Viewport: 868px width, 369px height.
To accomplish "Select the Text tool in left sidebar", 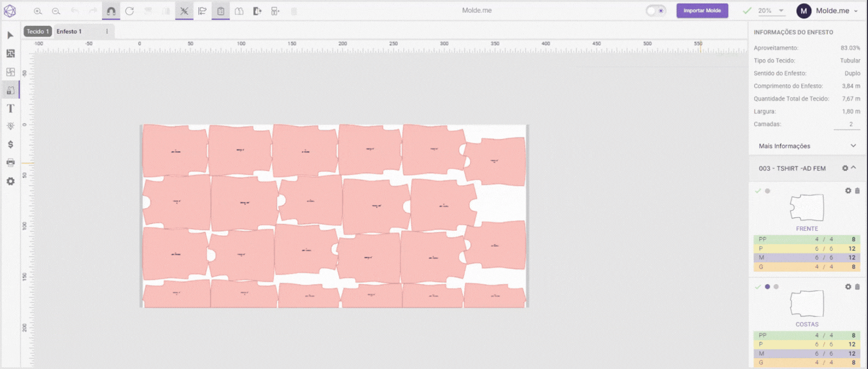I will [x=10, y=109].
